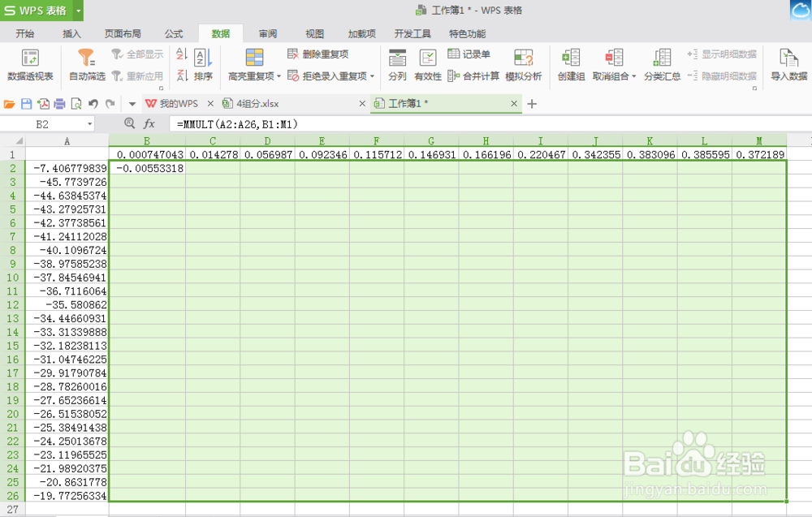Switch to the 加载项 ribbon tab

pyautogui.click(x=361, y=33)
